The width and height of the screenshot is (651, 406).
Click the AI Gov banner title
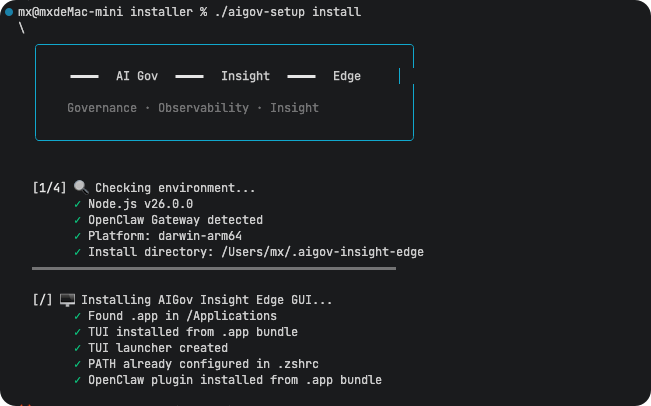point(137,76)
